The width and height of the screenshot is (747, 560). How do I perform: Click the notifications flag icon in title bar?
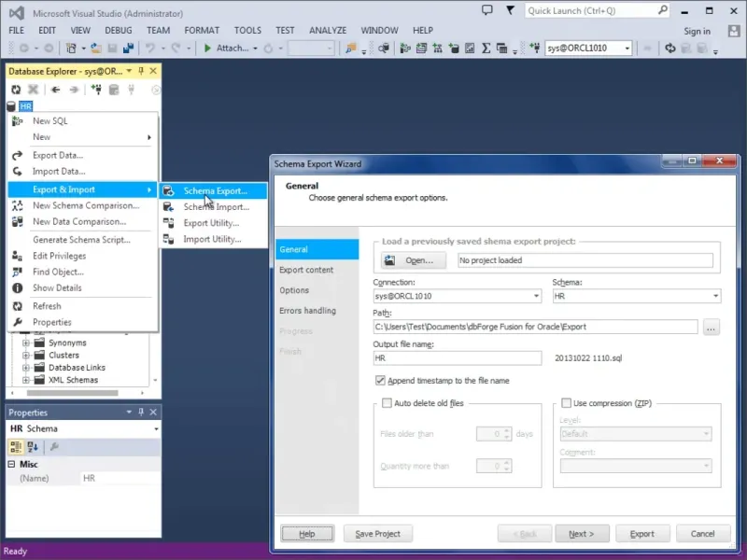[510, 10]
